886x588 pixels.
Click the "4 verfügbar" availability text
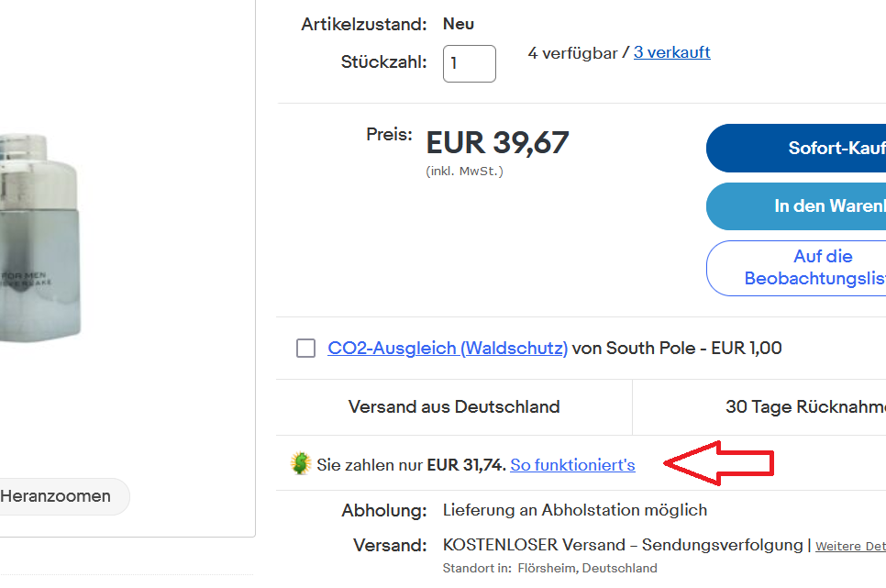tap(572, 53)
